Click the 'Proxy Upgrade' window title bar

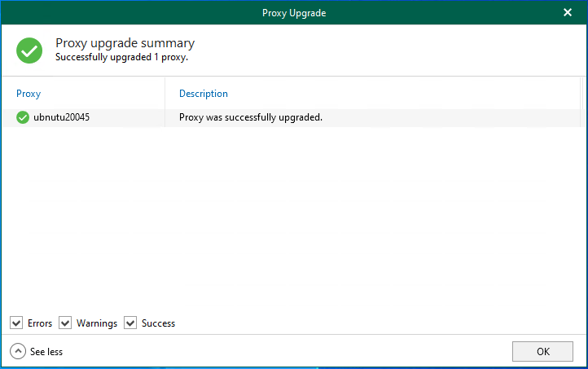294,12
